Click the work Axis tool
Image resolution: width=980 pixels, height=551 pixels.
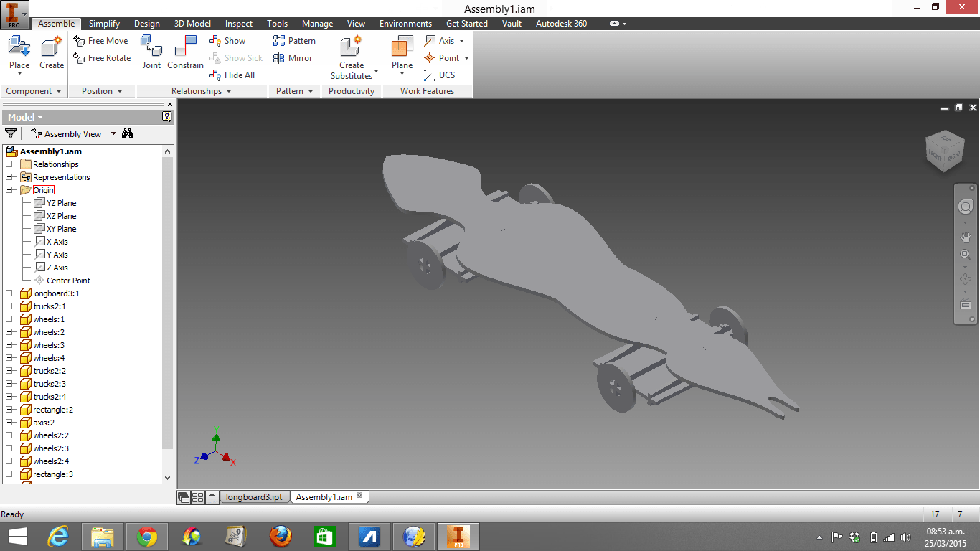coord(440,41)
